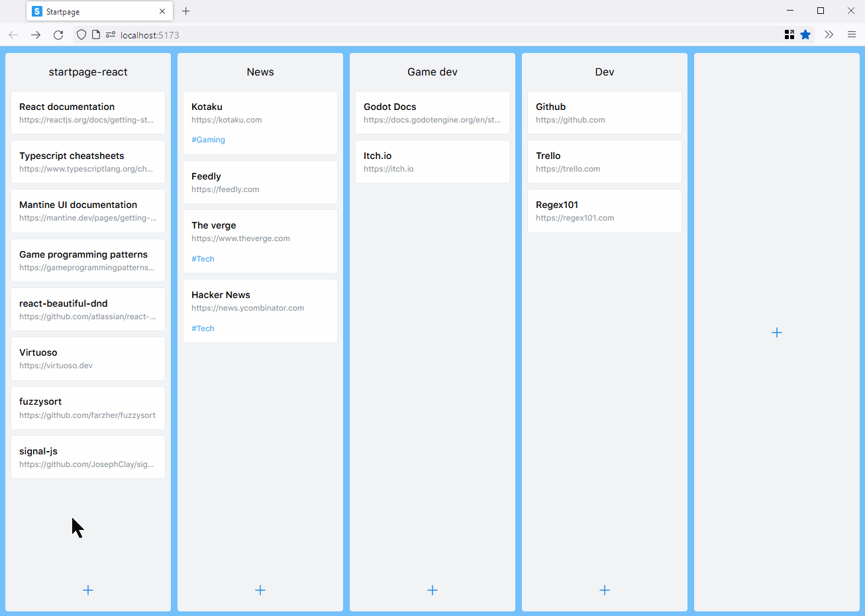Open the Itch.io bookmark
The image size is (865, 616).
pos(432,162)
